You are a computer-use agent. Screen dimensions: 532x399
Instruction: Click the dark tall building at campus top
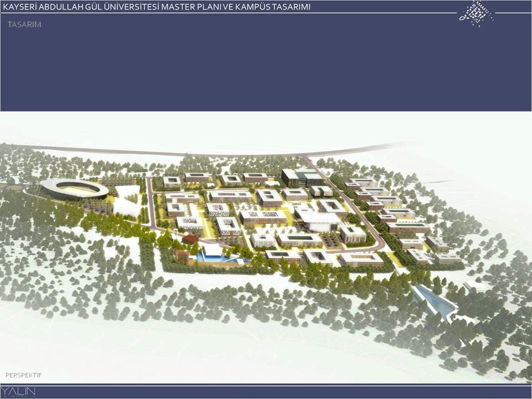pyautogui.click(x=290, y=177)
